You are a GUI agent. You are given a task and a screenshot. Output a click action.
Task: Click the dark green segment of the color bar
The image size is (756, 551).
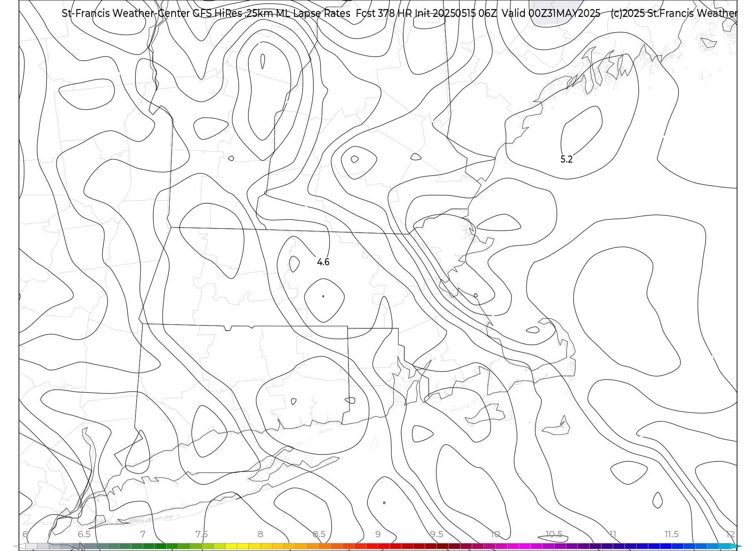[x=161, y=546]
